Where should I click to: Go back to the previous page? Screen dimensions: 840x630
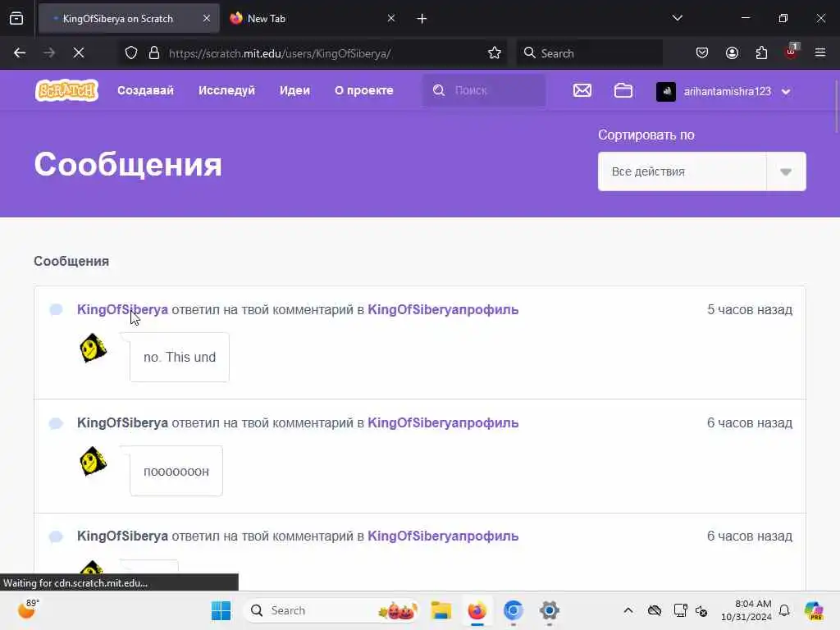tap(20, 53)
